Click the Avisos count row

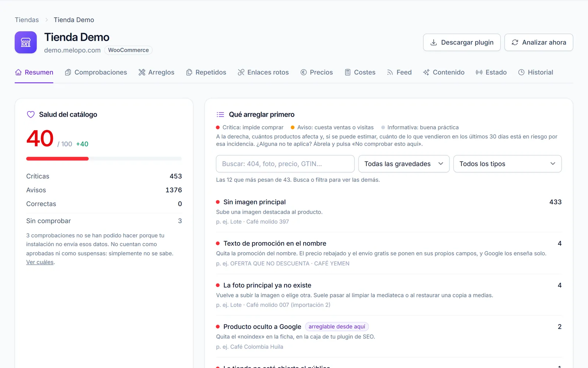[104, 190]
